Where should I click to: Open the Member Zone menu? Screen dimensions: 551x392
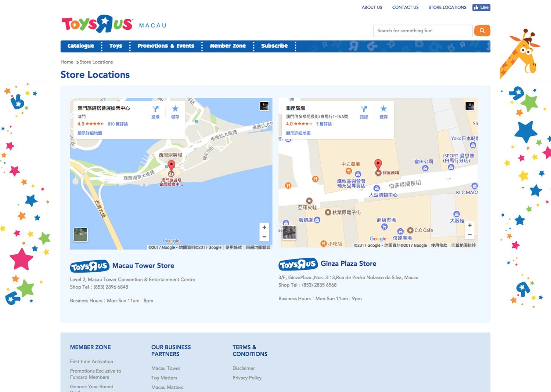coord(228,46)
